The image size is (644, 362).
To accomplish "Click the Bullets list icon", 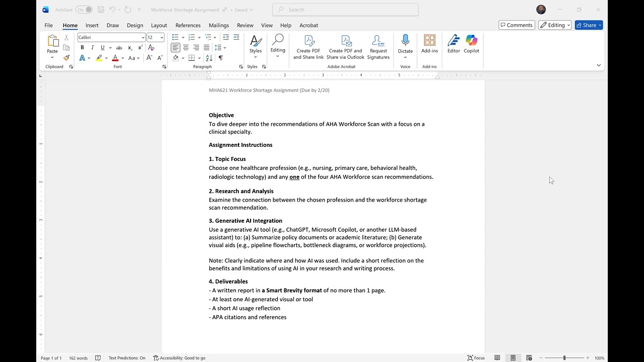I will [175, 37].
